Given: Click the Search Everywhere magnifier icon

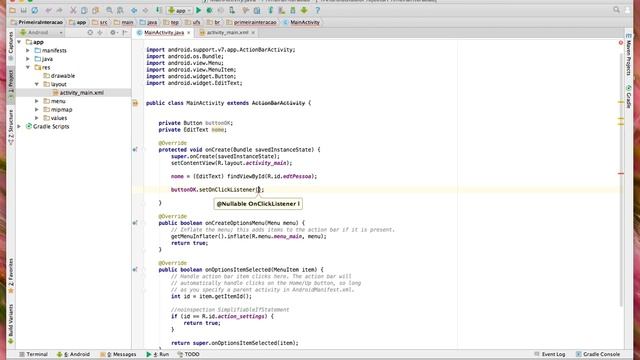Looking at the screenshot, I should (x=616, y=10).
